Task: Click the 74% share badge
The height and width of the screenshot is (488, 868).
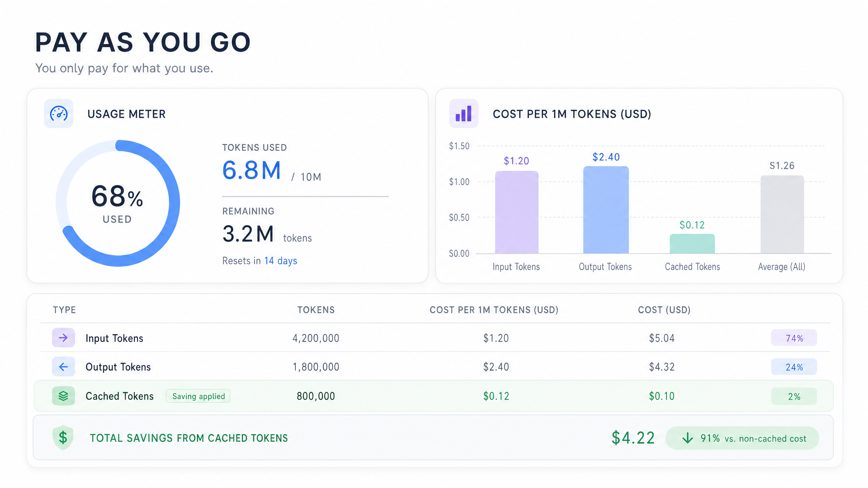Action: [x=794, y=338]
